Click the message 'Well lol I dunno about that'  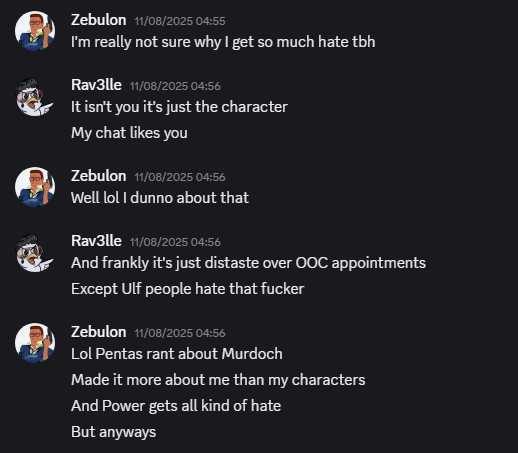click(160, 198)
